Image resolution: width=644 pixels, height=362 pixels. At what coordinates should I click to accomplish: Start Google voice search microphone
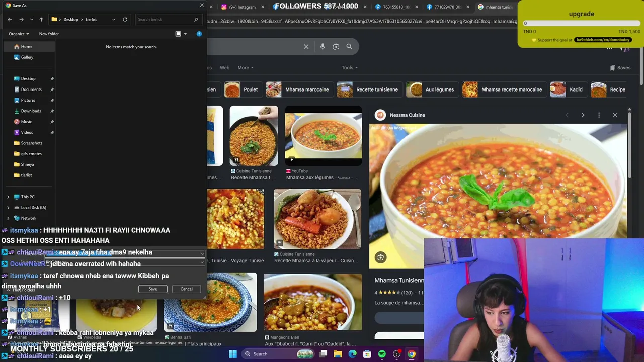click(323, 47)
